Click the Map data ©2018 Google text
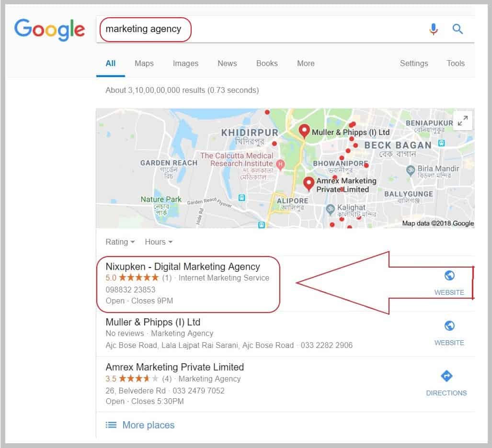The image size is (492, 448). 438,223
